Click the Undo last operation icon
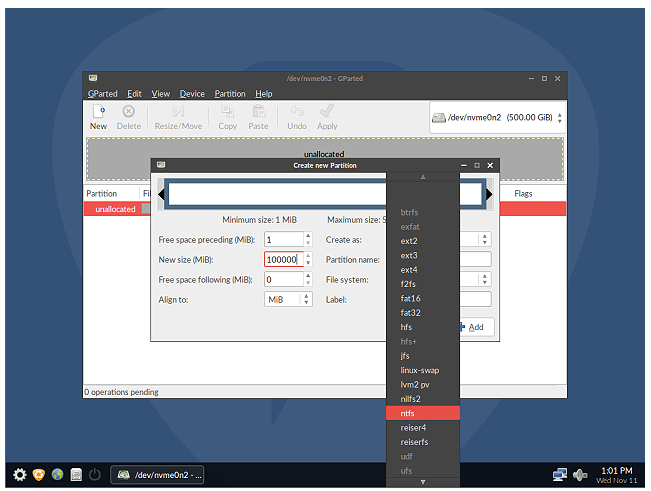Screen dimensions: 651x491 point(297,111)
